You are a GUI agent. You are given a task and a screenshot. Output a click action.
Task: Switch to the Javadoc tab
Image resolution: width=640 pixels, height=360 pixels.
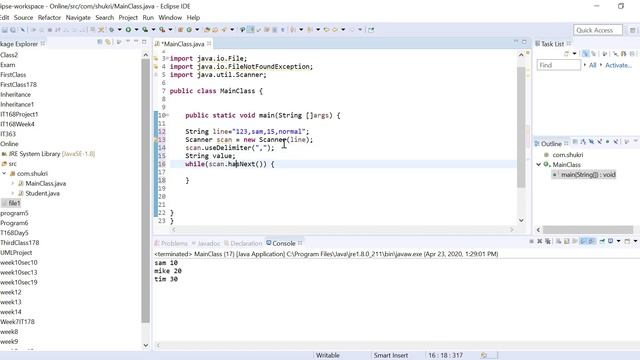(x=207, y=243)
